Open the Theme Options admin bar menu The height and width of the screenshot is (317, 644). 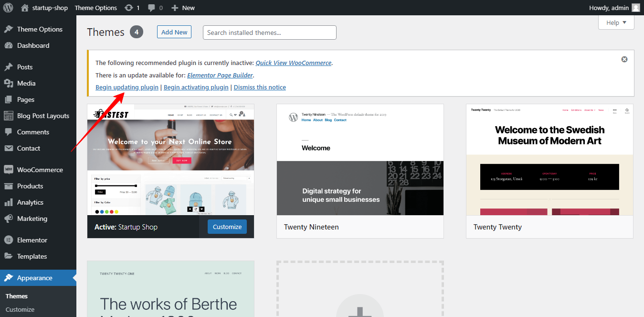coord(96,8)
